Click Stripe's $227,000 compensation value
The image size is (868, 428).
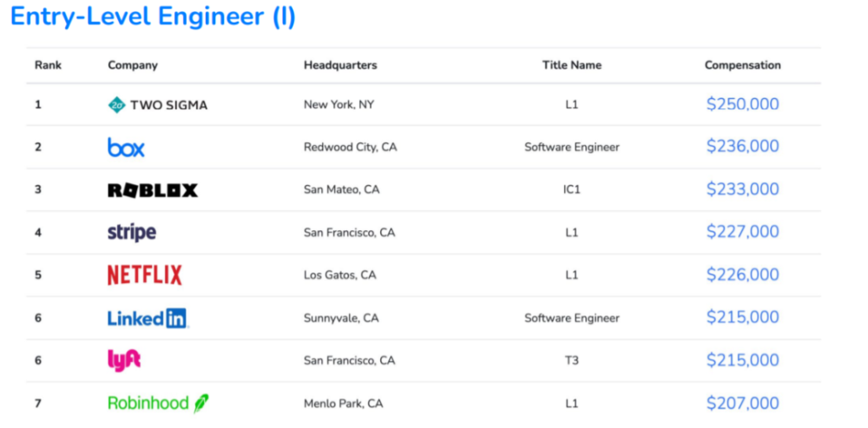(742, 232)
